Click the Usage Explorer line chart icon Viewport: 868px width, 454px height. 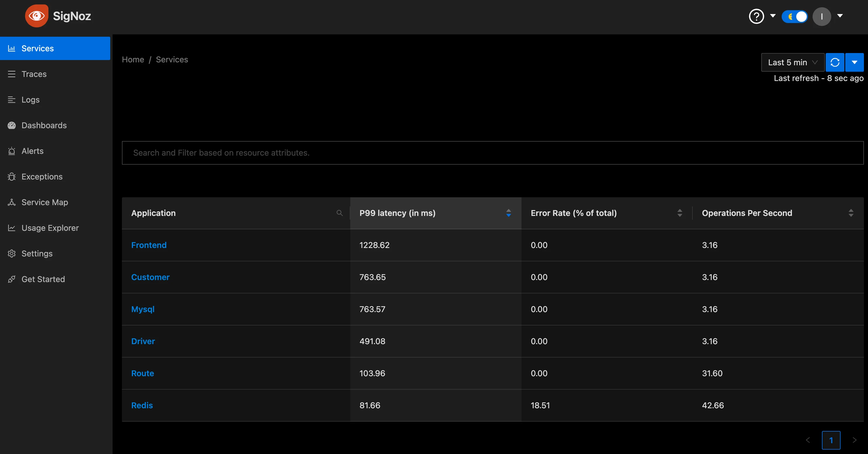11,228
